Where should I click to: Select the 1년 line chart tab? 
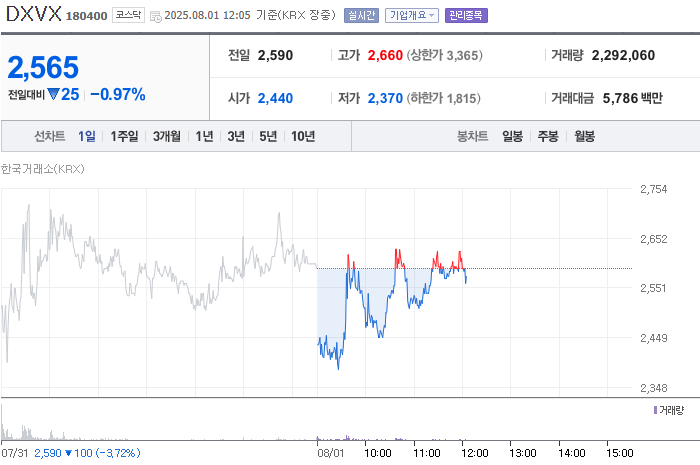(x=204, y=136)
